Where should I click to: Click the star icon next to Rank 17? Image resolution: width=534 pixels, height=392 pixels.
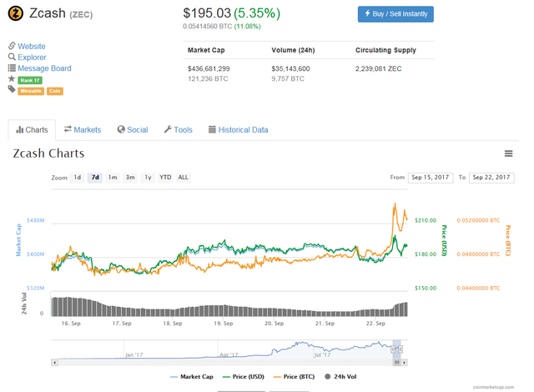(12, 79)
